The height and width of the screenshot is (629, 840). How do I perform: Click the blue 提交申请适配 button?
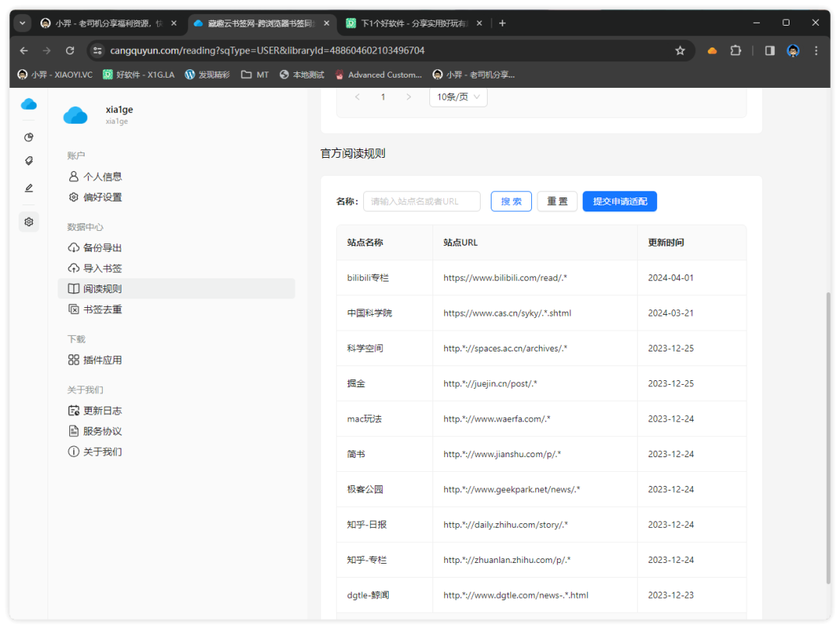coord(619,201)
